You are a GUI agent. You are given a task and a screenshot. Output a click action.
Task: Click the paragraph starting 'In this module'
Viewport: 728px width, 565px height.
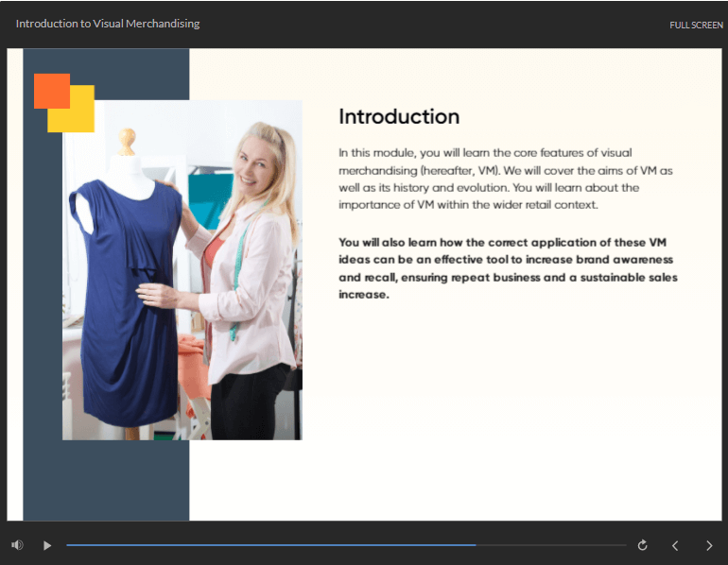click(x=505, y=179)
